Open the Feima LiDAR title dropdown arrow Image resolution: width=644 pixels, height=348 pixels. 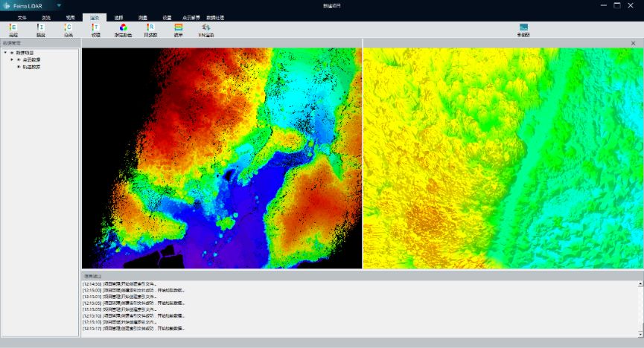point(59,5)
